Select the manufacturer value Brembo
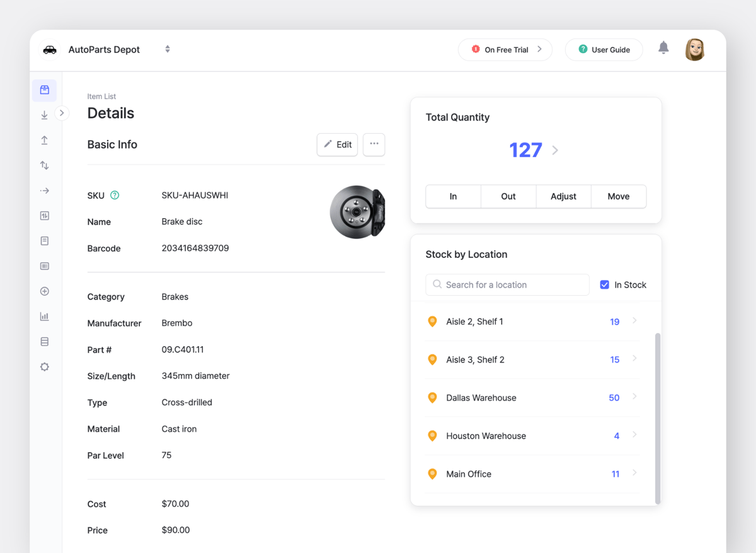 pyautogui.click(x=177, y=323)
